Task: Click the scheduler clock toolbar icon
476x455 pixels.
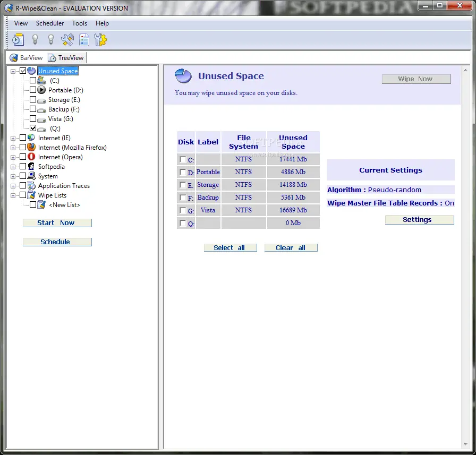Action: [x=18, y=40]
